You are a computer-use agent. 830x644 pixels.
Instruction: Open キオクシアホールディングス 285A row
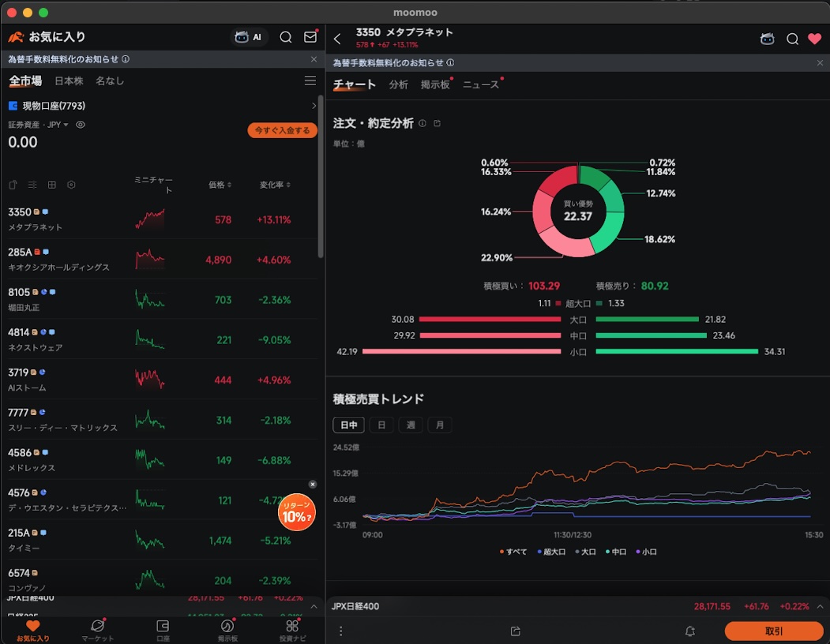coord(161,260)
